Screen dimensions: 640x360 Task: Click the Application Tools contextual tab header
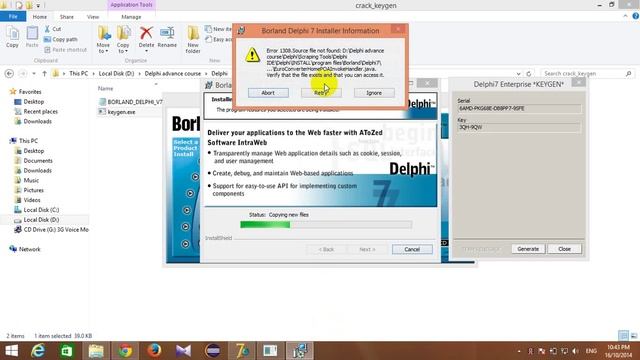point(131,5)
